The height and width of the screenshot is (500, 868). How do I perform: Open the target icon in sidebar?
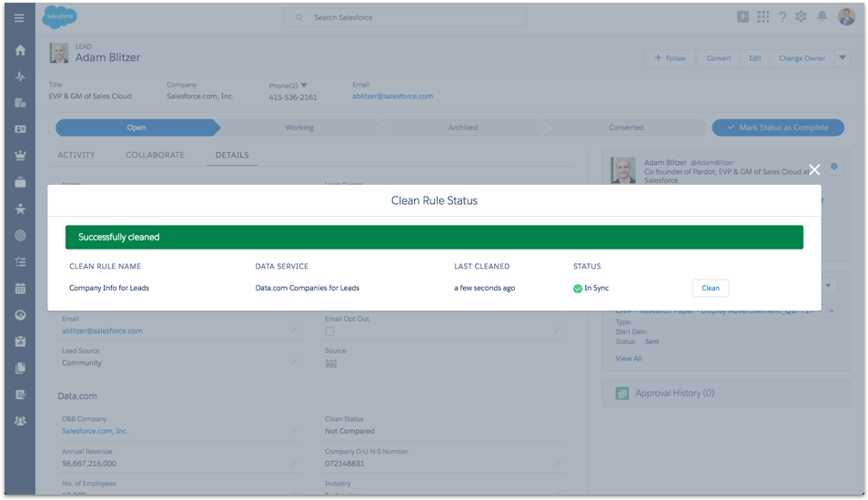20,236
